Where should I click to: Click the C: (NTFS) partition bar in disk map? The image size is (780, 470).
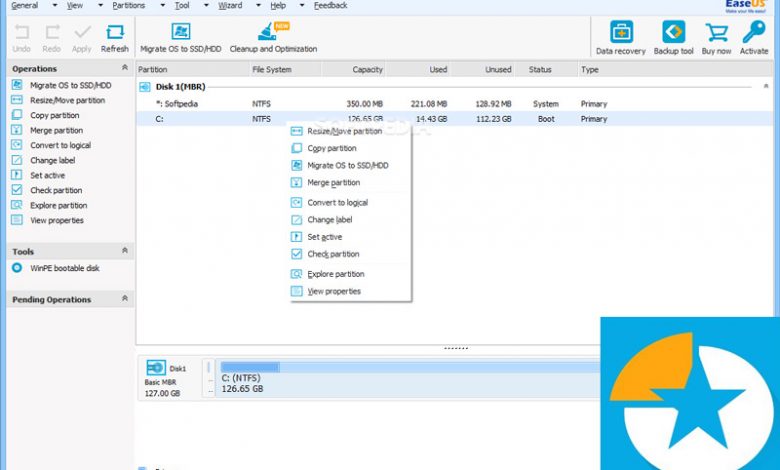tap(409, 378)
